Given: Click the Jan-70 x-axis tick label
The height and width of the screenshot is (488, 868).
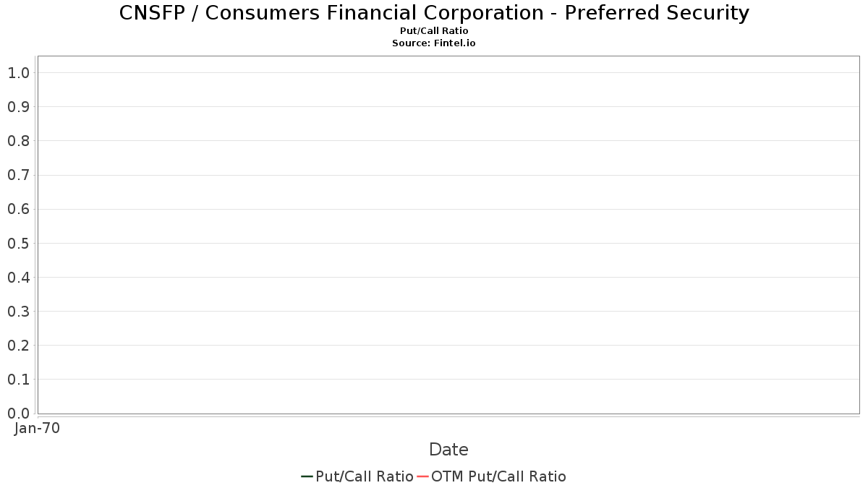Looking at the screenshot, I should click(37, 428).
